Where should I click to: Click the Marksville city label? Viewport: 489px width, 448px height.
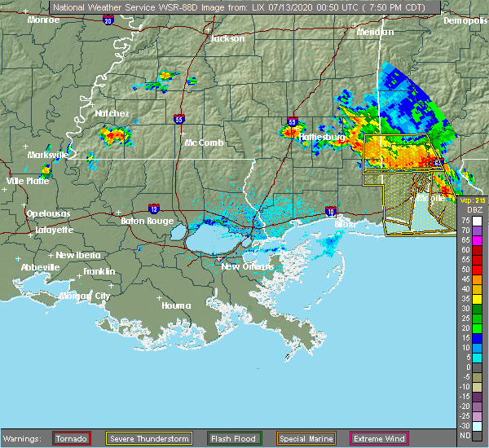click(x=48, y=155)
